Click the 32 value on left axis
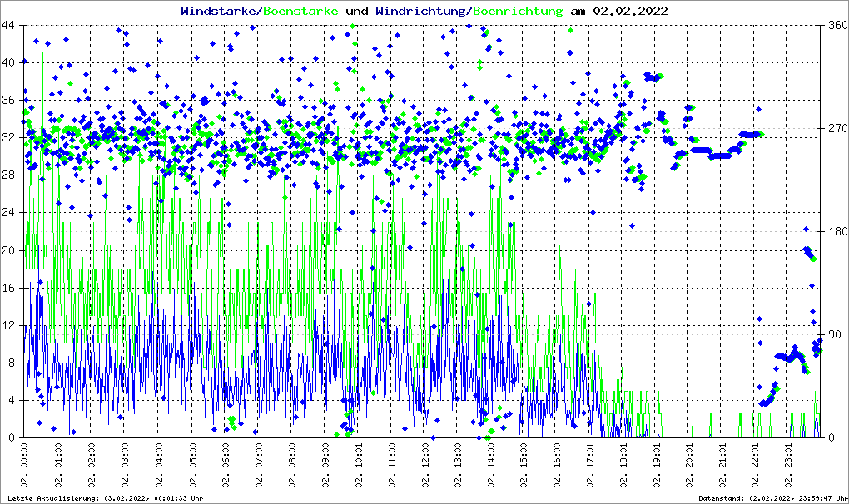The height and width of the screenshot is (504, 849). click(x=8, y=137)
